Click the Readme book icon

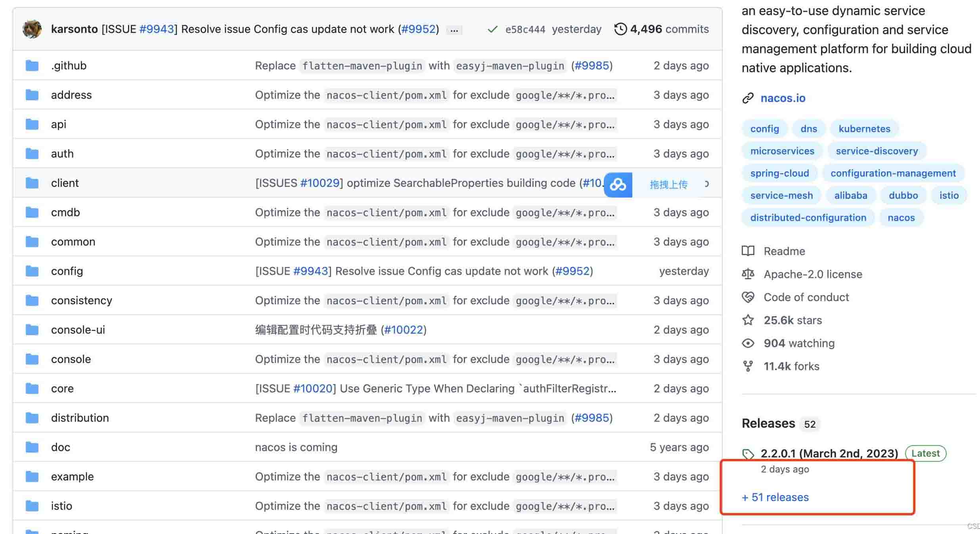tap(748, 251)
